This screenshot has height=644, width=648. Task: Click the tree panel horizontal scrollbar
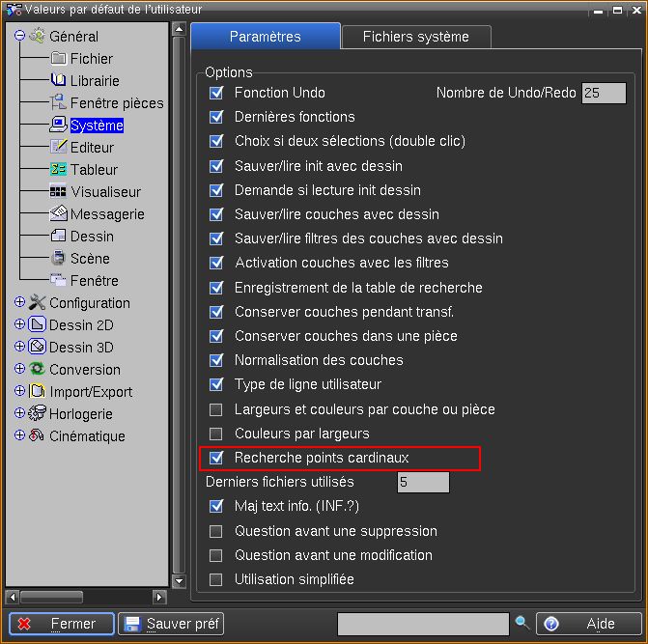coord(64,597)
